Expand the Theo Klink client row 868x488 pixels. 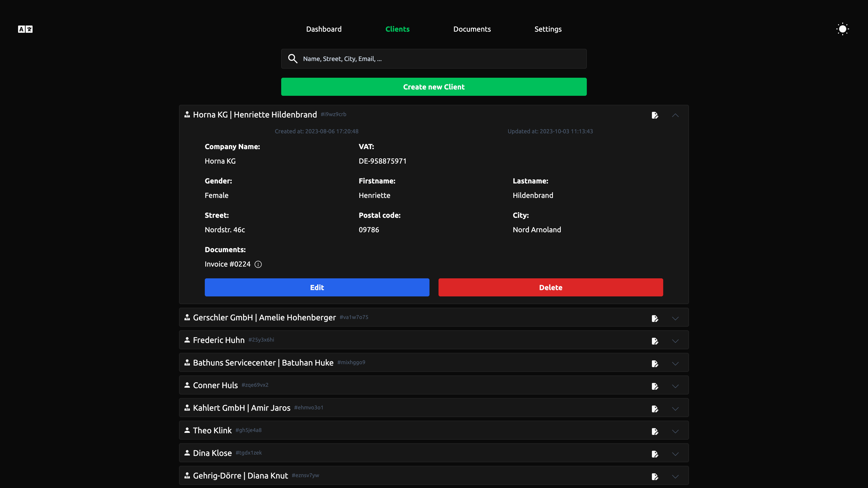tap(675, 432)
